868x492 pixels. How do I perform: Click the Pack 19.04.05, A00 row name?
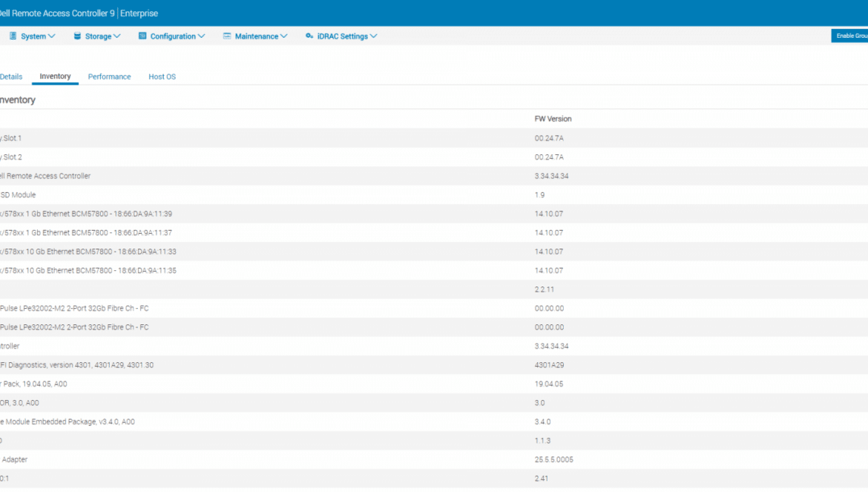33,384
